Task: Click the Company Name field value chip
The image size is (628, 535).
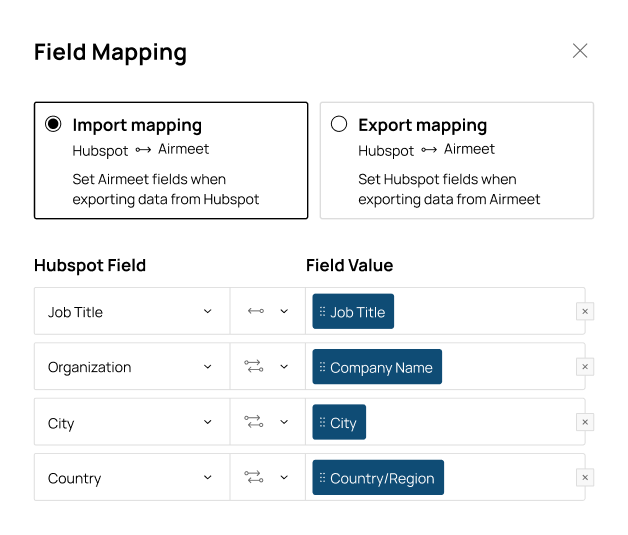Action: pyautogui.click(x=377, y=367)
